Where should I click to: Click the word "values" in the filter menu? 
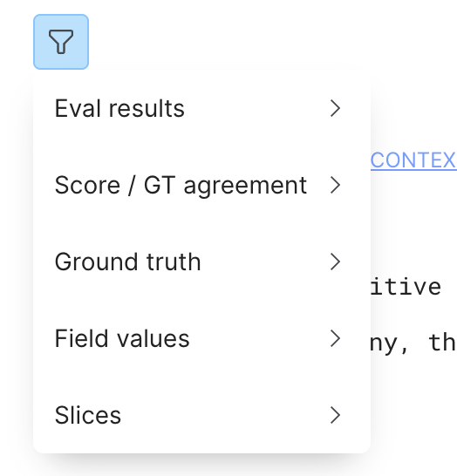tap(153, 338)
